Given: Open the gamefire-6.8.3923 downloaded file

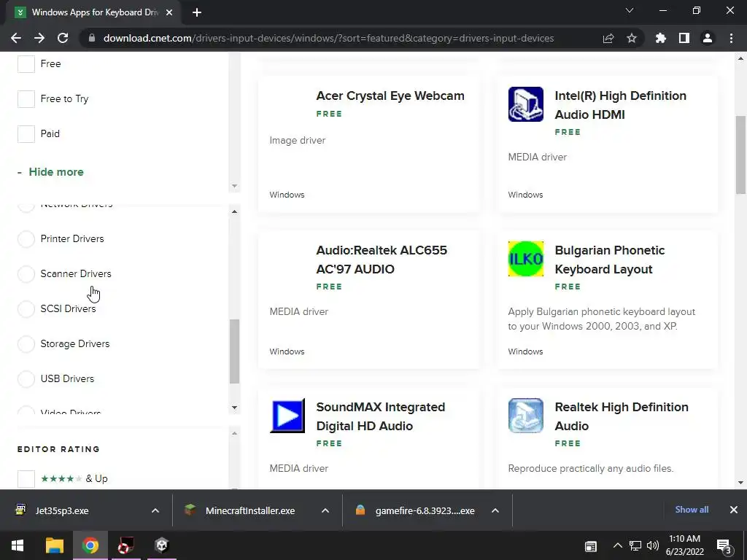Looking at the screenshot, I should pos(425,510).
